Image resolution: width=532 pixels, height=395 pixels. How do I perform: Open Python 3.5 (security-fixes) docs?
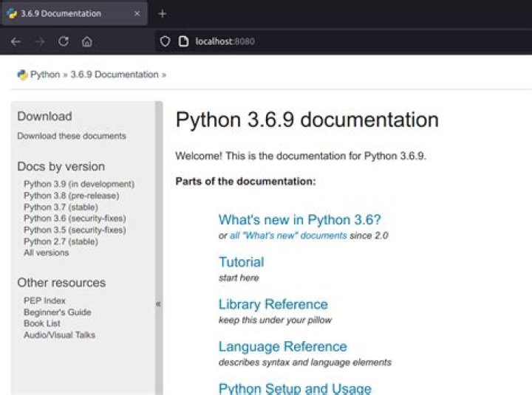click(x=75, y=230)
